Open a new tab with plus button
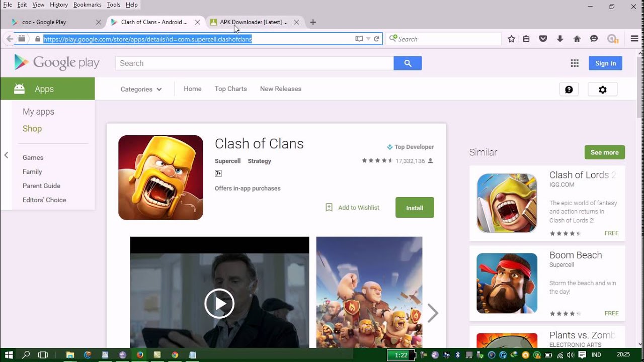Screen dimensions: 644x362 (313, 22)
